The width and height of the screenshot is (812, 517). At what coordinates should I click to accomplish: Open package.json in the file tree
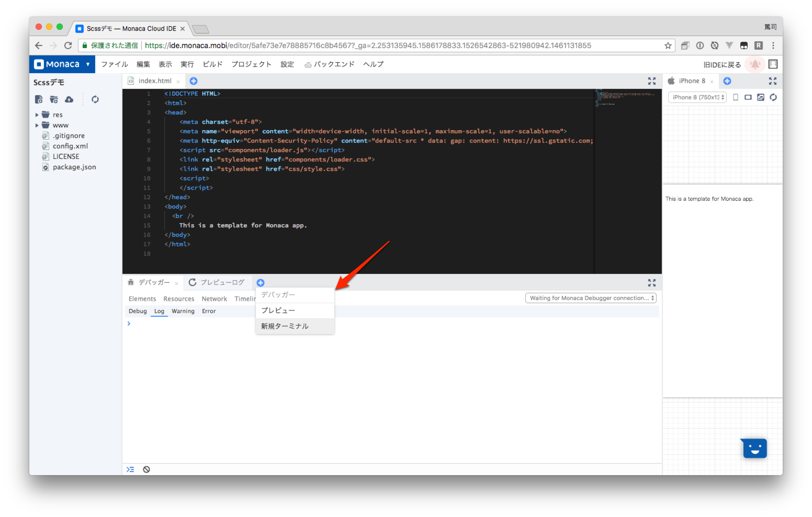[74, 167]
